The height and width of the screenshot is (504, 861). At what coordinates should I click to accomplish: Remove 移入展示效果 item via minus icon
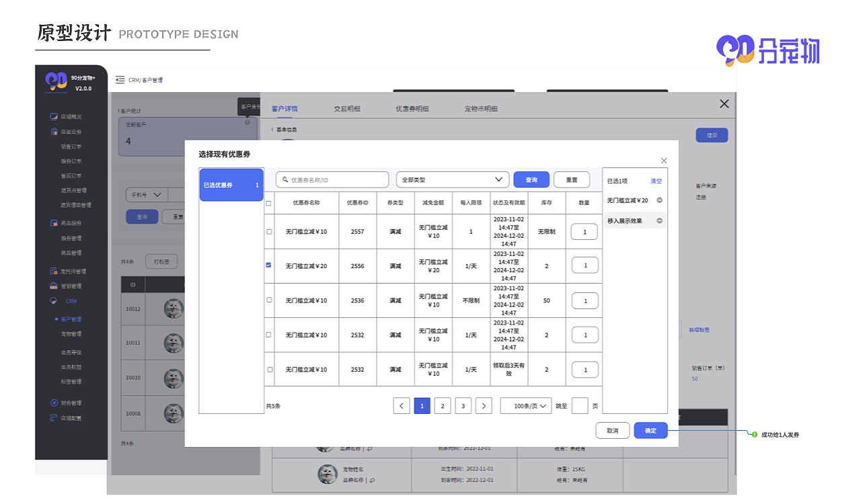pos(659,220)
